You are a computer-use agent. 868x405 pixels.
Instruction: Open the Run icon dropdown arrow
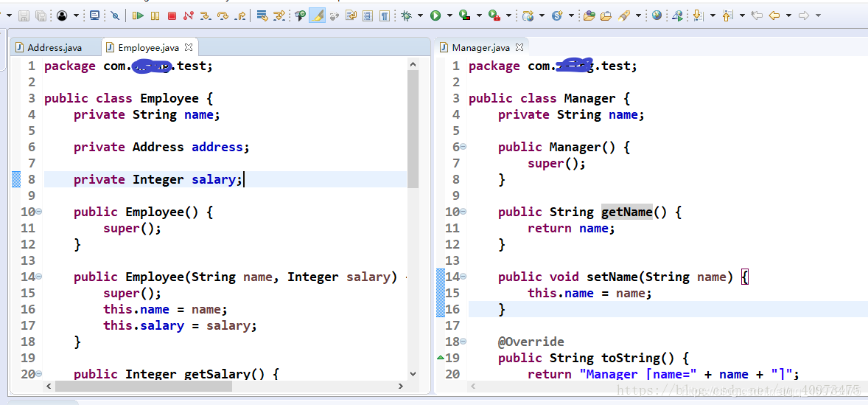[x=449, y=16]
